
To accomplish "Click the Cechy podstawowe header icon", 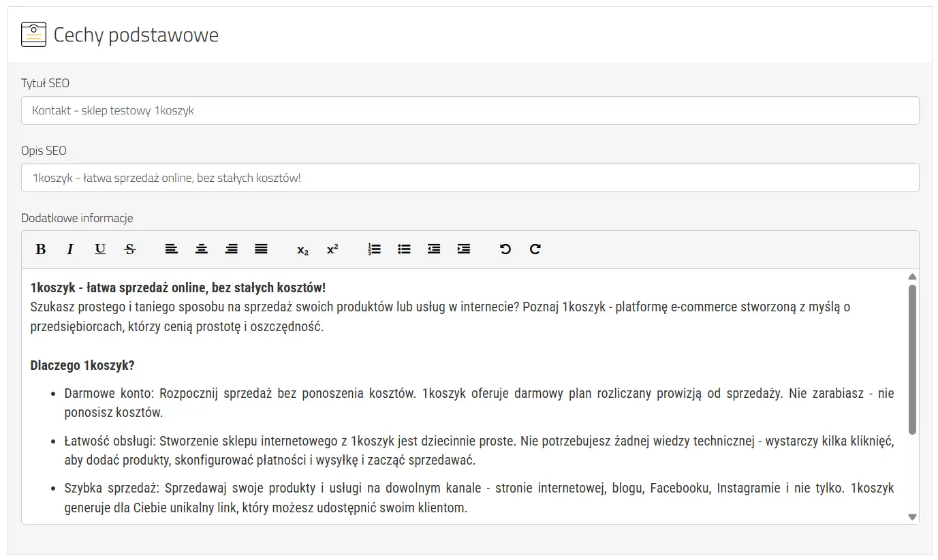I will click(34, 34).
